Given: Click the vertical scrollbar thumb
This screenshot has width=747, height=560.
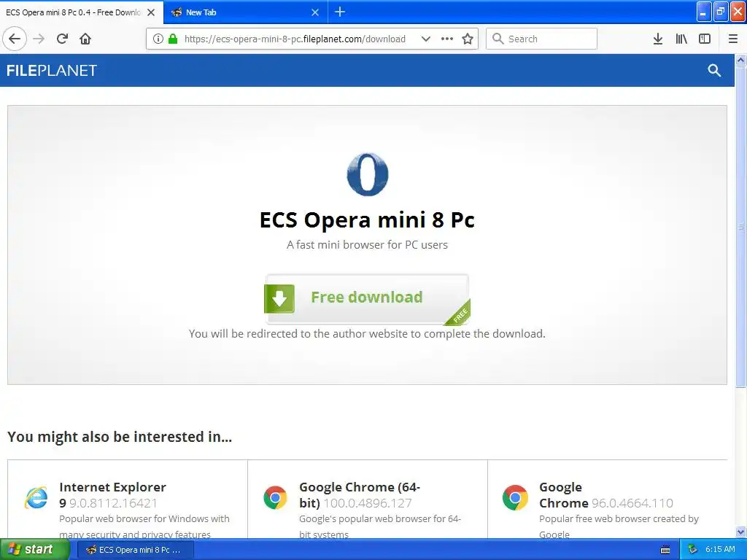Looking at the screenshot, I should pyautogui.click(x=741, y=227).
